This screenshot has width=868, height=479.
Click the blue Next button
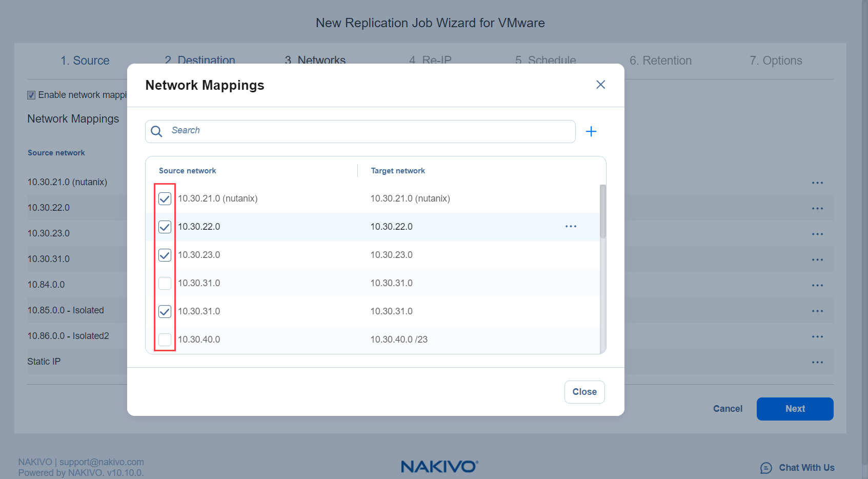pyautogui.click(x=795, y=409)
